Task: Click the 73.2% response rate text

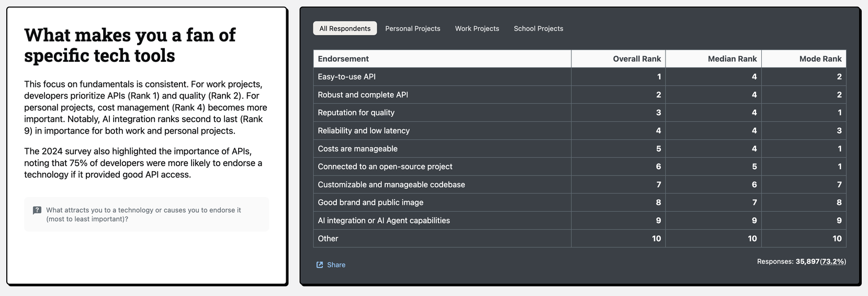Action: tap(832, 261)
